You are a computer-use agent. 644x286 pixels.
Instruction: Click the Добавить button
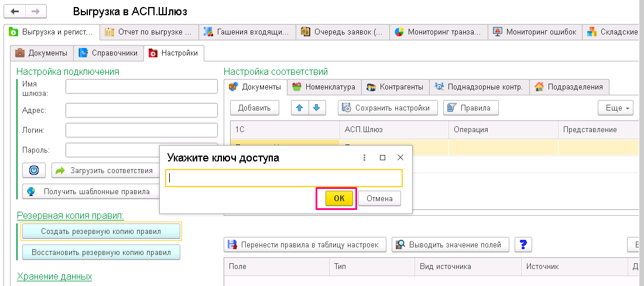[x=255, y=108]
